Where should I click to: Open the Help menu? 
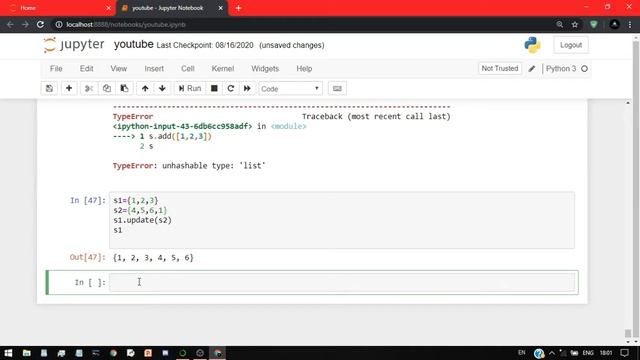304,69
